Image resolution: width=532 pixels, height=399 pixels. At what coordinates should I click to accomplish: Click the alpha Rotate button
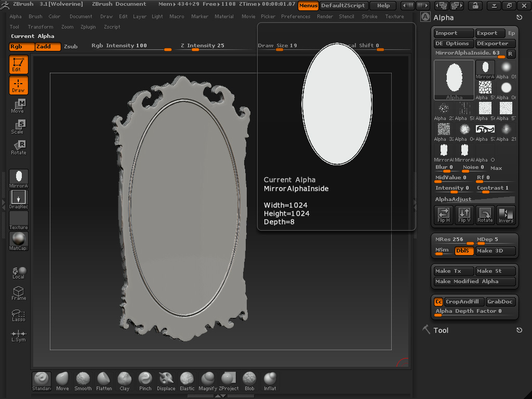click(x=485, y=215)
